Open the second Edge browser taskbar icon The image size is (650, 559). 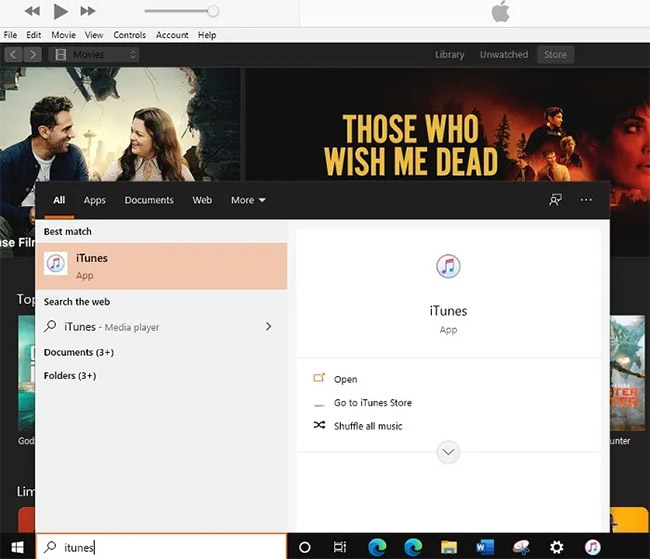[413, 547]
